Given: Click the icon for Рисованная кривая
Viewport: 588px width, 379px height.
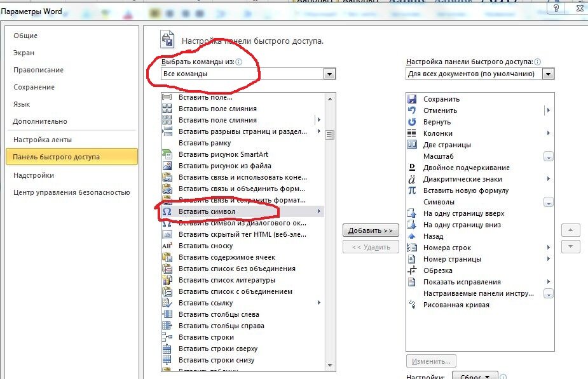Looking at the screenshot, I should 412,305.
